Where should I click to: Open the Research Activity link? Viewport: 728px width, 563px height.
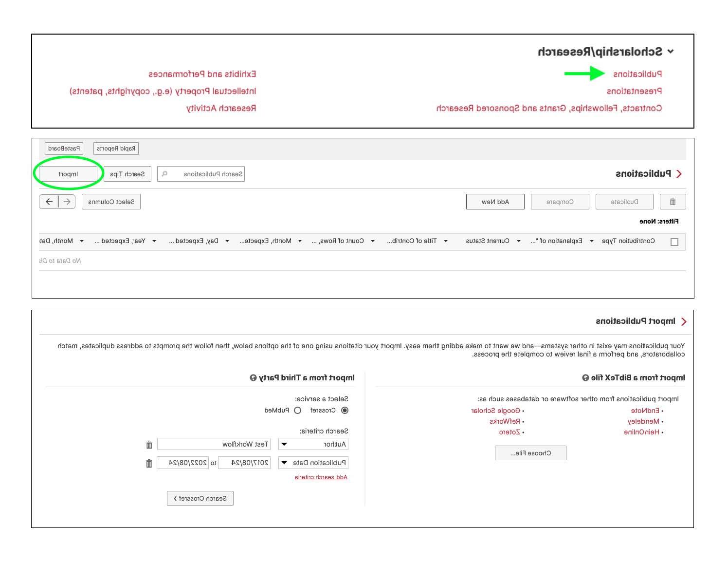221,108
